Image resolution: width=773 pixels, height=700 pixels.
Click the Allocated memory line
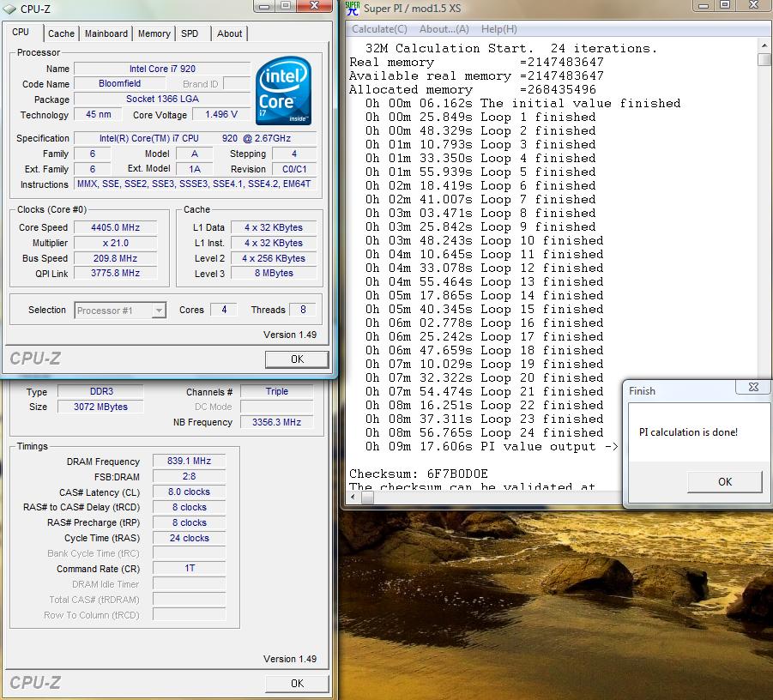472,90
